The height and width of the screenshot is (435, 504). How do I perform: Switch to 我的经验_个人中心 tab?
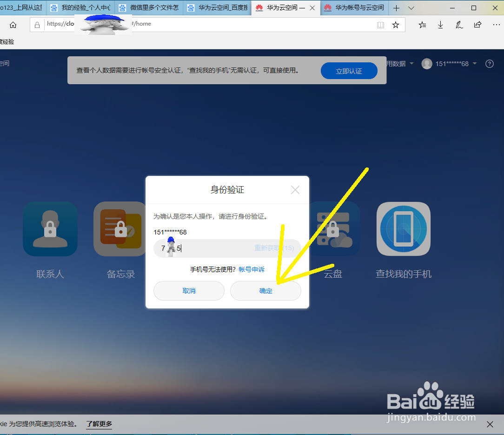click(80, 8)
